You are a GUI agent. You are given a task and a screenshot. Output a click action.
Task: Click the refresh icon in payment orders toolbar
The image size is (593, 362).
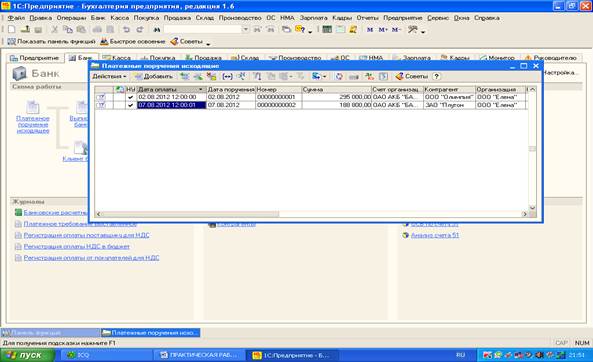pyautogui.click(x=339, y=76)
